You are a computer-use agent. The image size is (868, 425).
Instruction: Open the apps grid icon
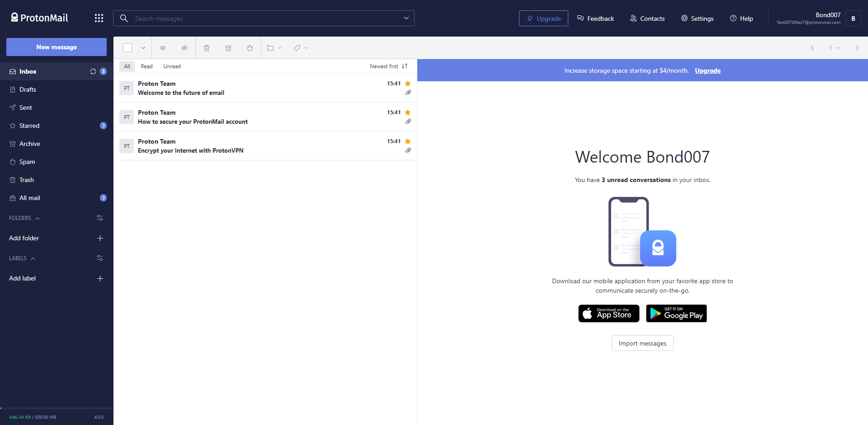[x=99, y=18]
